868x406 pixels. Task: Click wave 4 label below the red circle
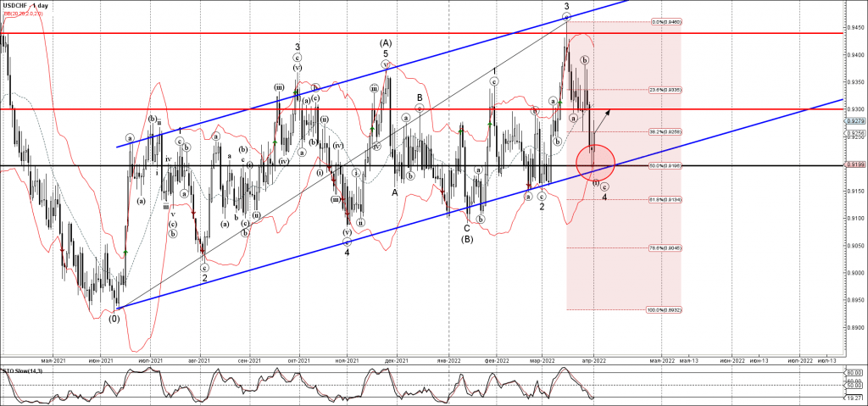pos(604,197)
